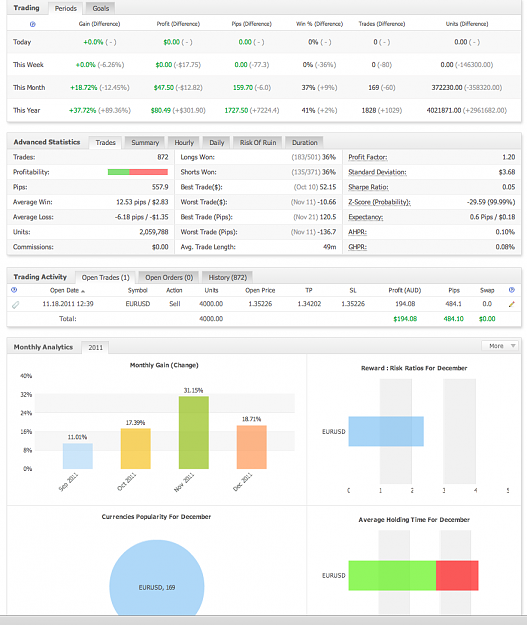Switch to the Periods tab
527x625 pixels.
tap(66, 8)
